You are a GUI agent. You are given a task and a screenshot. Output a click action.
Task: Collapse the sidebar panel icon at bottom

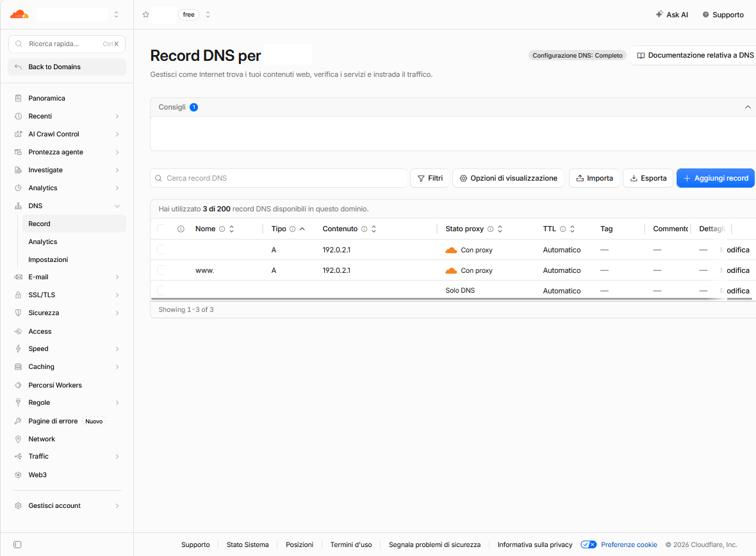point(17,544)
